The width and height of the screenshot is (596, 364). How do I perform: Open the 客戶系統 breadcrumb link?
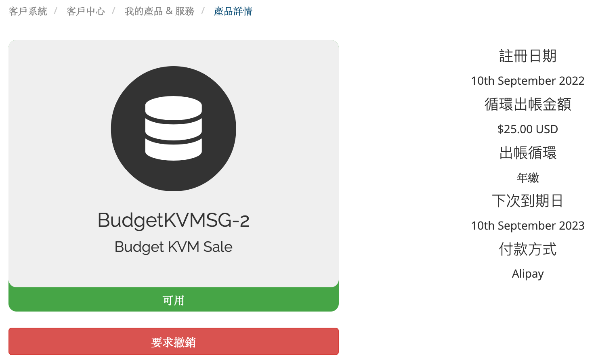coord(28,11)
